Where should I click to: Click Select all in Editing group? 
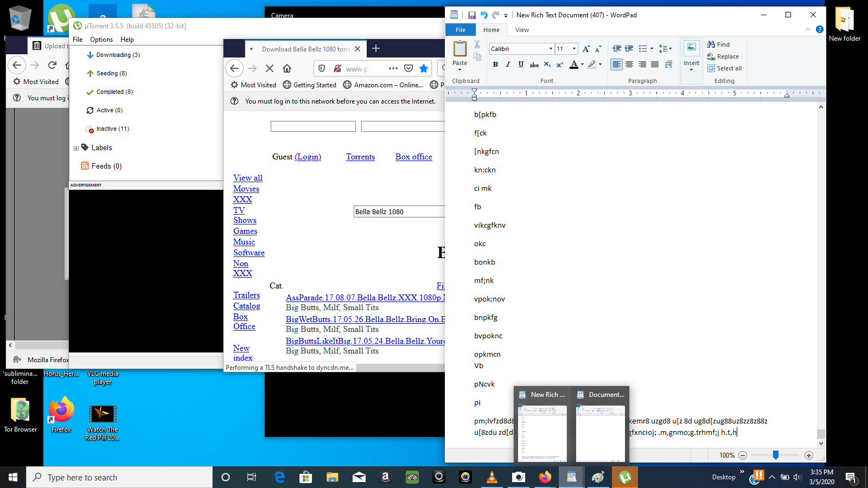click(724, 68)
